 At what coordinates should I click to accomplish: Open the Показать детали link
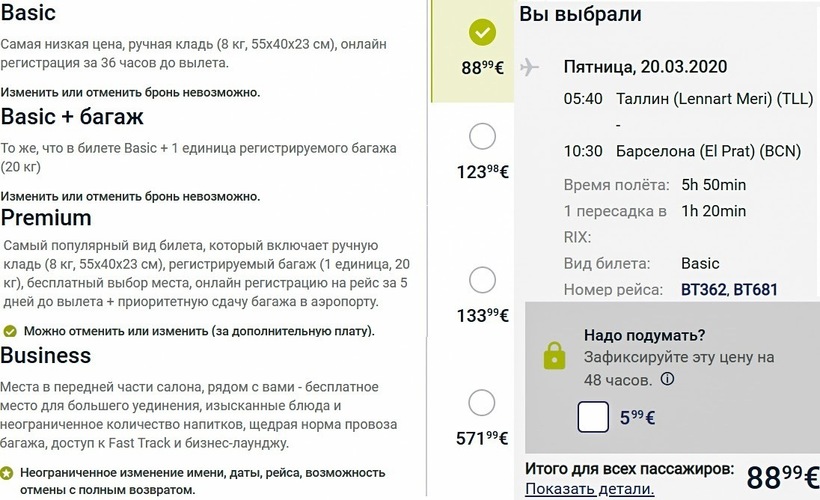[590, 489]
